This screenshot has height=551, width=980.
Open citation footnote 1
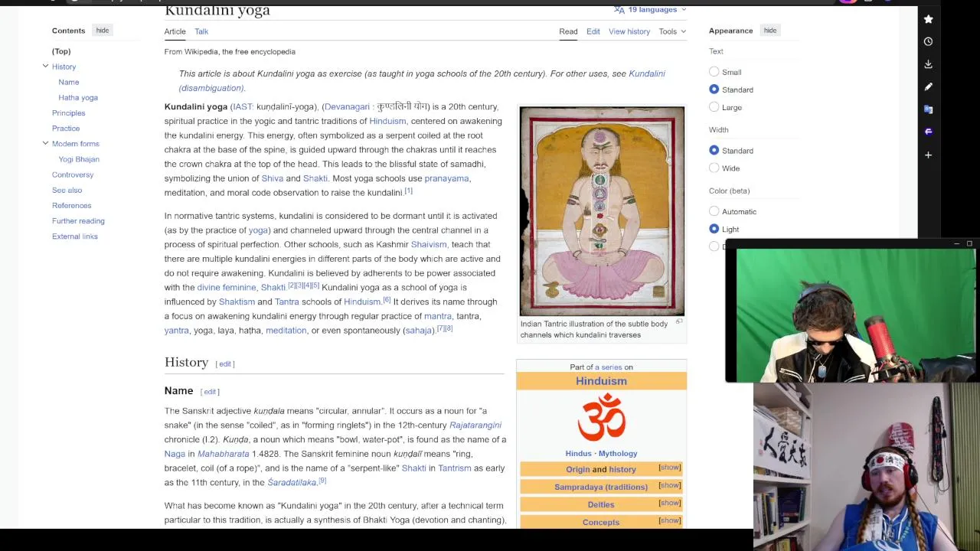(408, 191)
